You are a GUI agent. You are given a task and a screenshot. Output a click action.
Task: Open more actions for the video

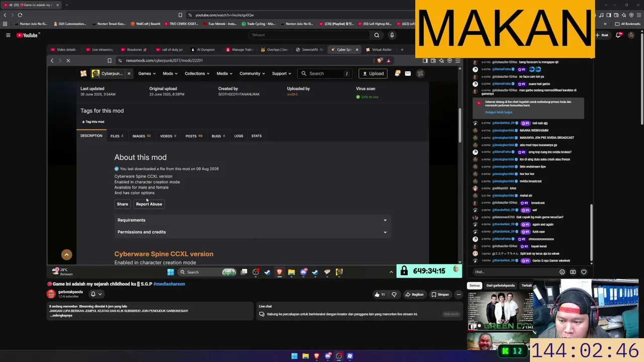pyautogui.click(x=458, y=295)
